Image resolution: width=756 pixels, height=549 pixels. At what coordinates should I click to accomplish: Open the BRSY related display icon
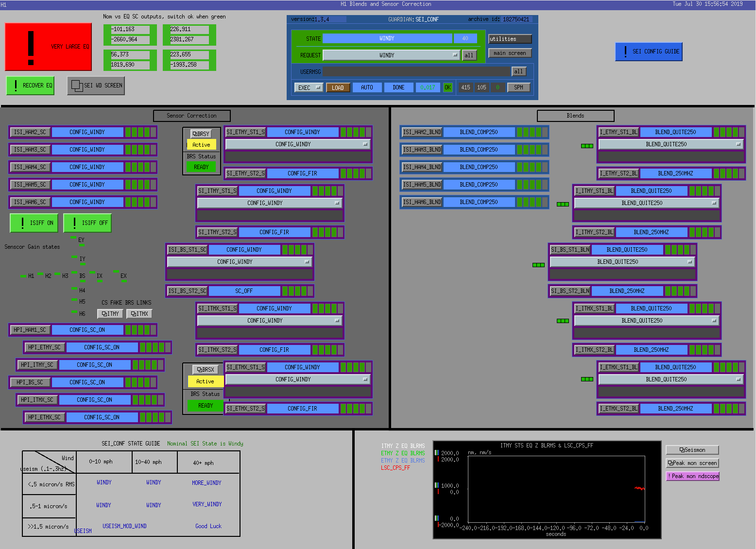coord(195,134)
